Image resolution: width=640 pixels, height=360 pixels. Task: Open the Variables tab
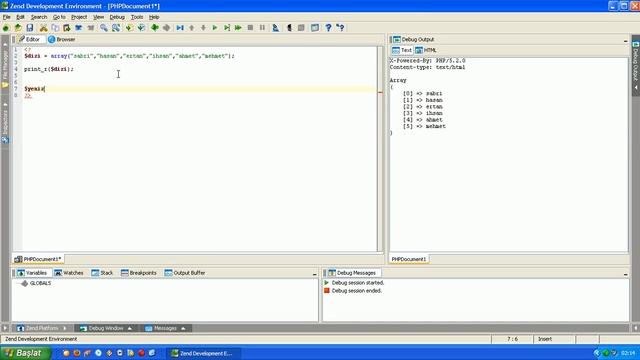pyautogui.click(x=32, y=273)
